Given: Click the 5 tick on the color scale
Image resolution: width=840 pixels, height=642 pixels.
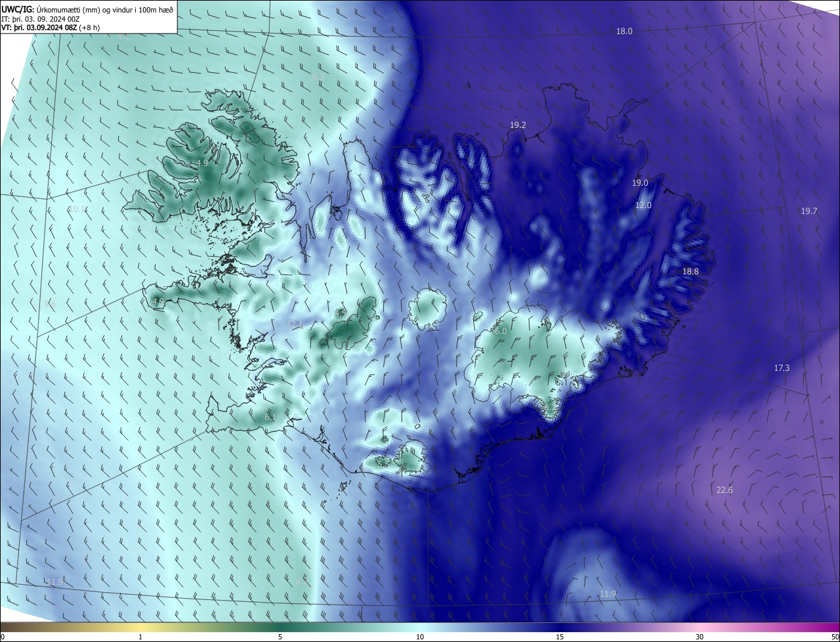Looking at the screenshot, I should (x=280, y=637).
